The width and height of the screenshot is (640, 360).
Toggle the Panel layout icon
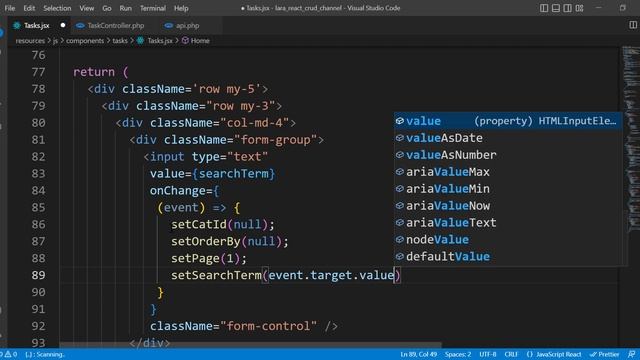coord(556,8)
